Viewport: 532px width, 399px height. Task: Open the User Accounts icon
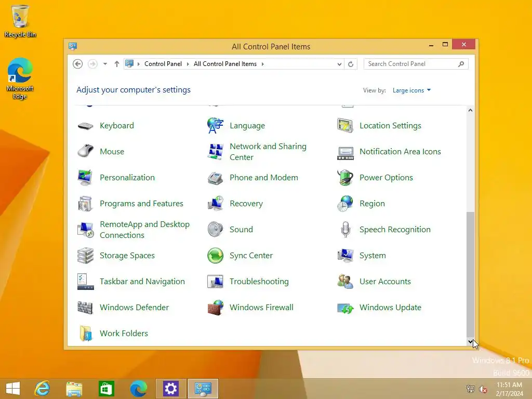[345, 282]
